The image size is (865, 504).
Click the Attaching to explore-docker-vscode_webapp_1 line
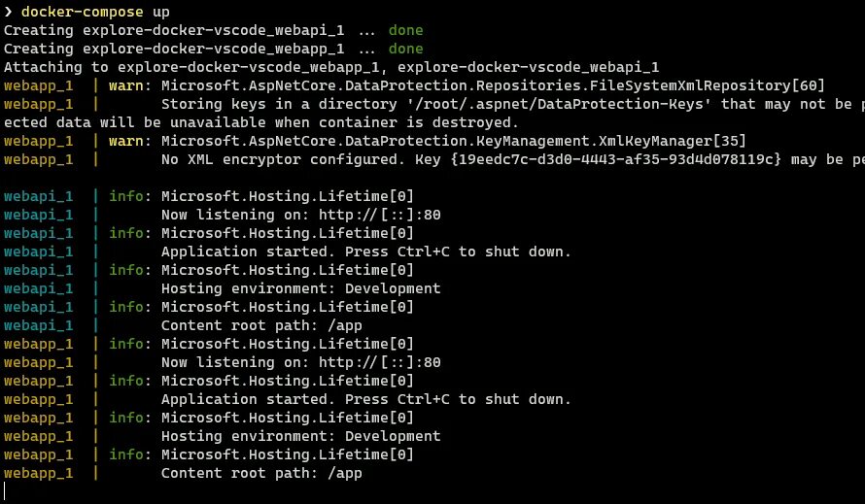(x=331, y=67)
